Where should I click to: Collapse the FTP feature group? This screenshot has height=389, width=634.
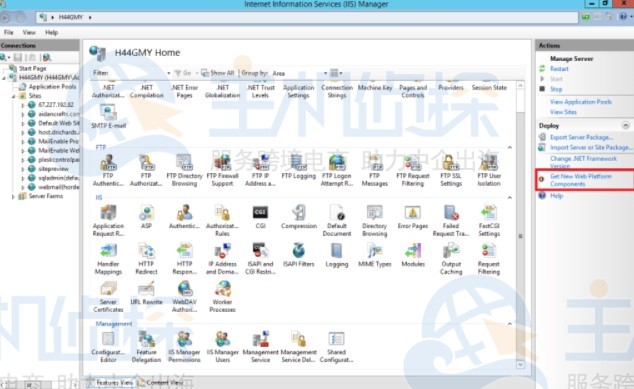point(510,148)
